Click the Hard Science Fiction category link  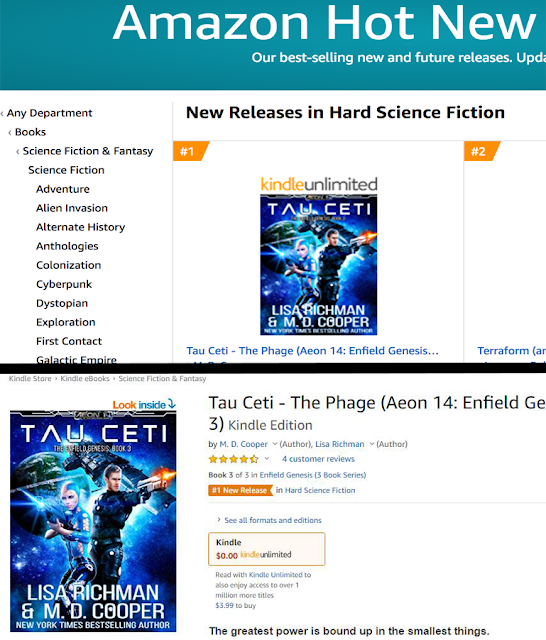[x=320, y=490]
